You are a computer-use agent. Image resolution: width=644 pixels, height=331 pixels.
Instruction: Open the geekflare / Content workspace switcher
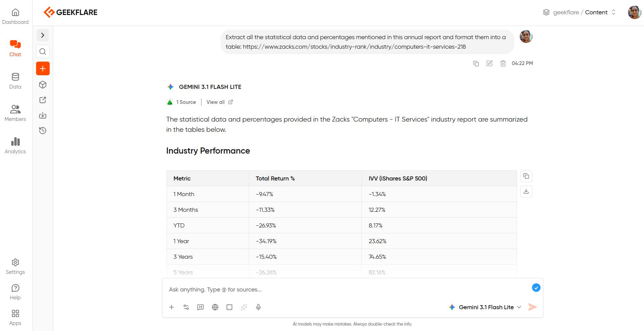(x=579, y=12)
